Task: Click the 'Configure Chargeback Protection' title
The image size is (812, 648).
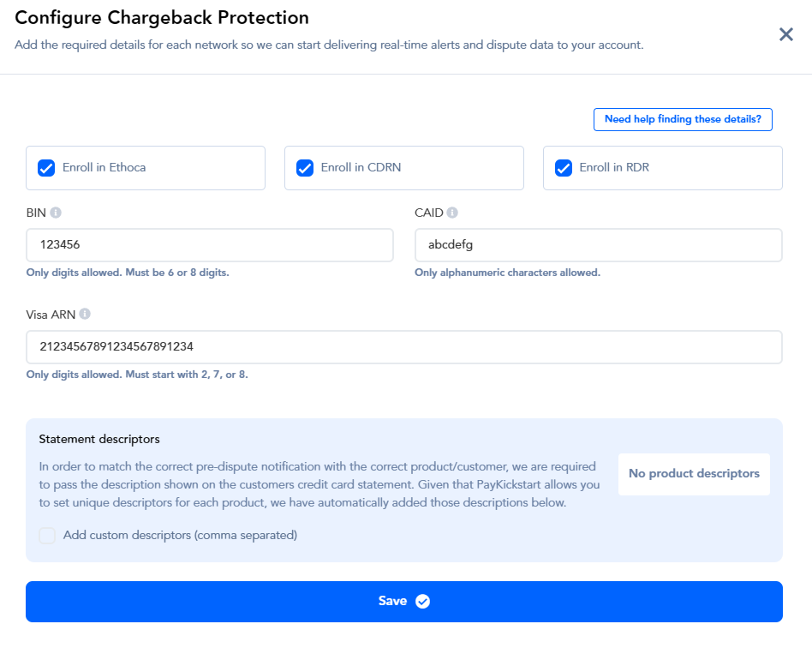Action: [x=162, y=17]
